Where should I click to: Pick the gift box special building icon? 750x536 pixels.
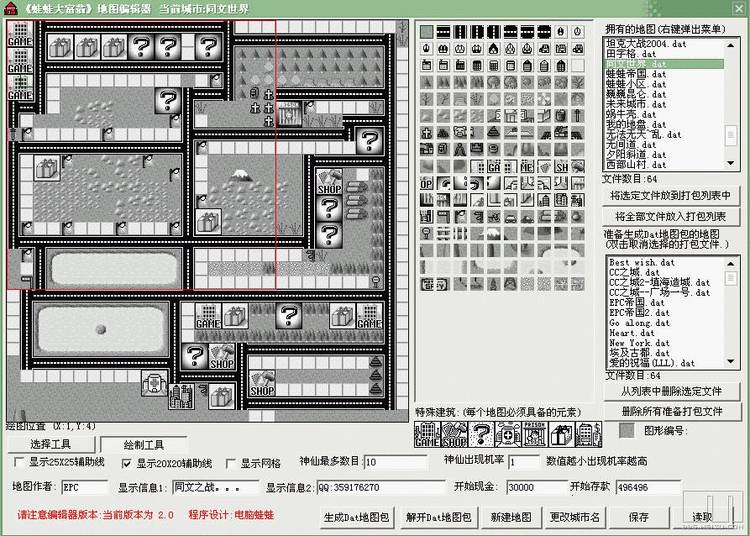point(561,435)
